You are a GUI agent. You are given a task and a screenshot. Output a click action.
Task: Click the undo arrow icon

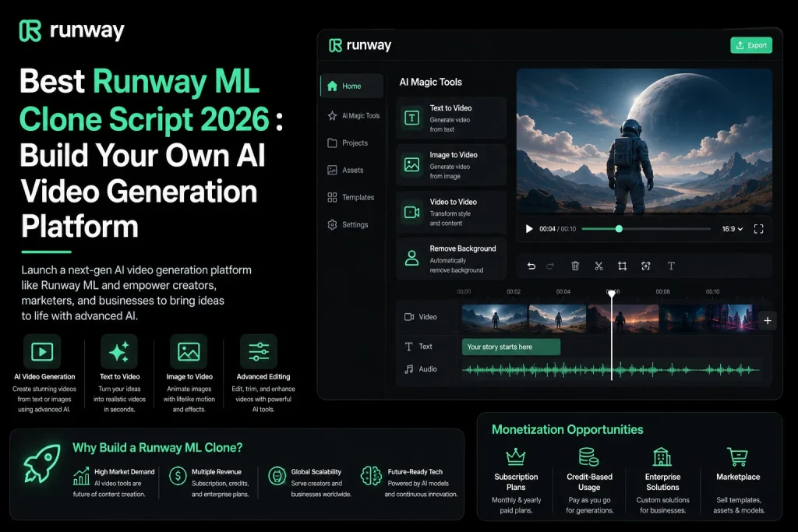click(531, 266)
